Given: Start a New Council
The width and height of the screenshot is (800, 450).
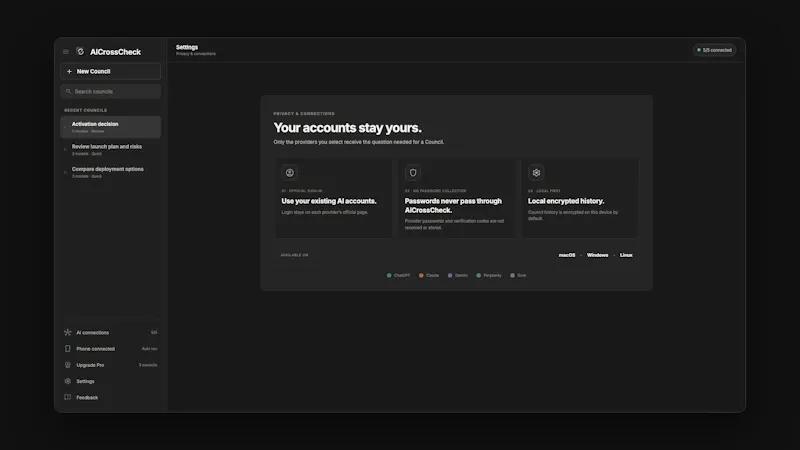Looking at the screenshot, I should pos(111,71).
